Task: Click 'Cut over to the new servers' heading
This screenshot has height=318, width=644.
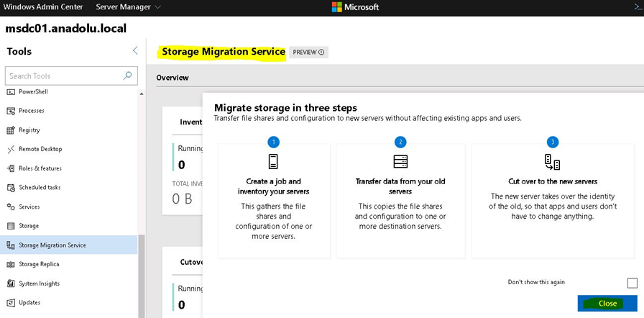Action: click(x=553, y=181)
